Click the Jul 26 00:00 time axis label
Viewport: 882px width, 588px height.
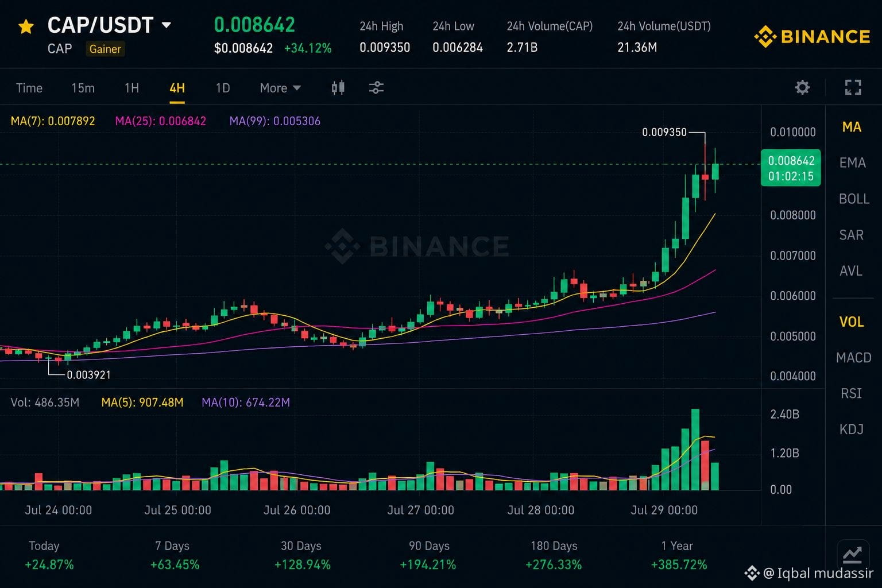point(297,510)
